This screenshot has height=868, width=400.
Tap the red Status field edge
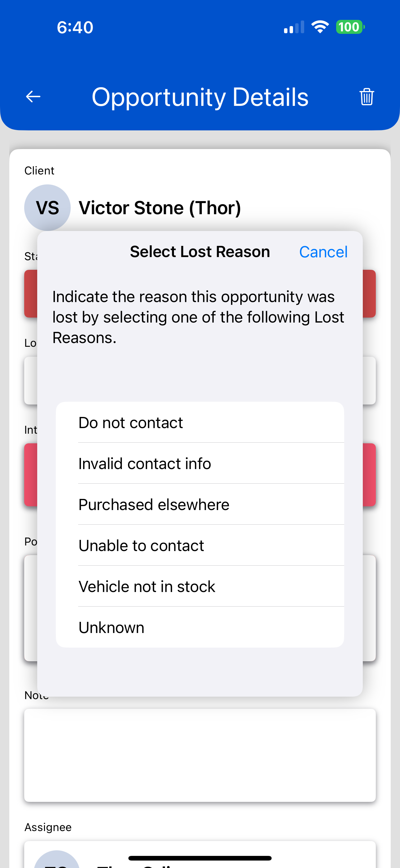[x=369, y=293]
